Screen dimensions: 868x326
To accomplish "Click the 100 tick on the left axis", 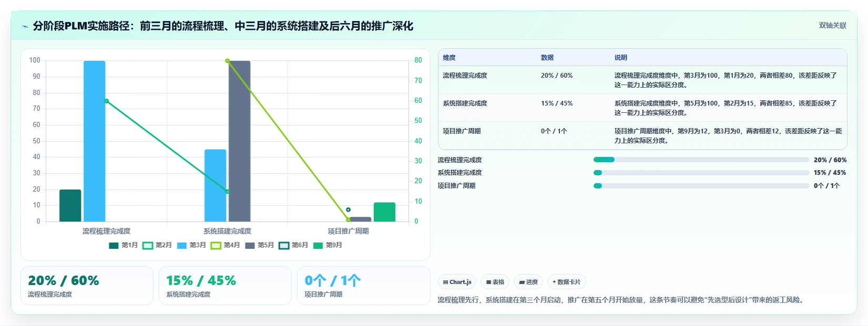I will tap(35, 60).
